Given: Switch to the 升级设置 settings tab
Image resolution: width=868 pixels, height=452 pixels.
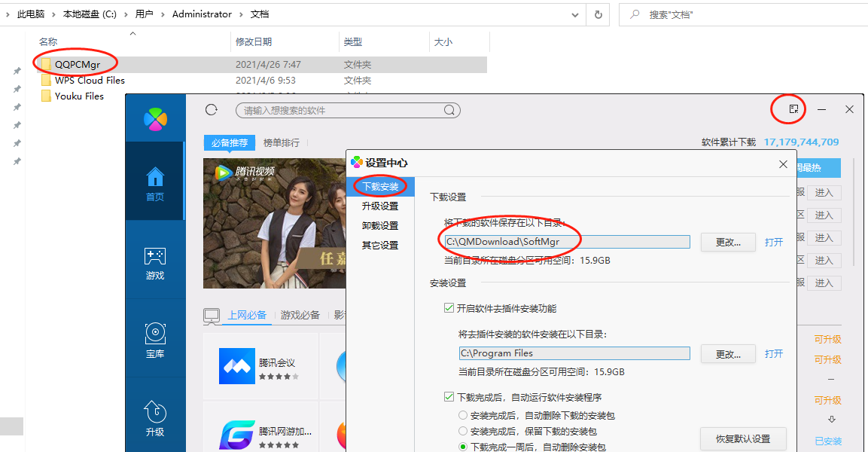Looking at the screenshot, I should pos(380,206).
